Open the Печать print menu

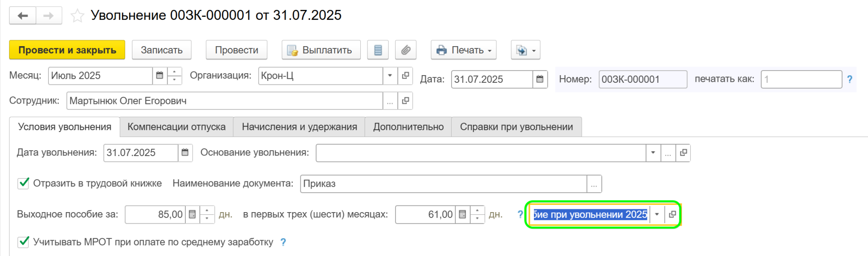(x=463, y=50)
